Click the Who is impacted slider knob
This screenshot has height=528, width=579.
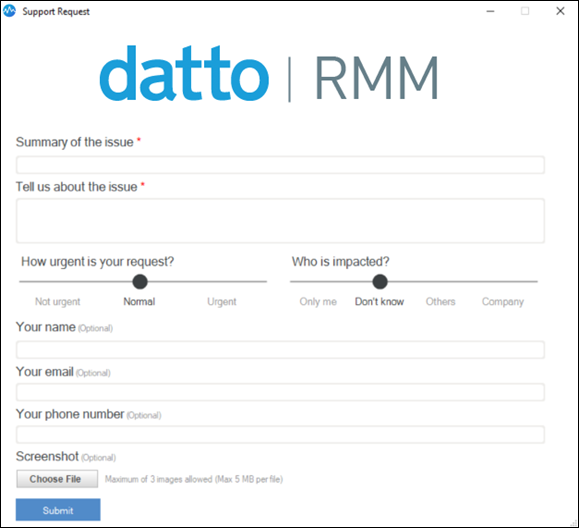pyautogui.click(x=380, y=282)
